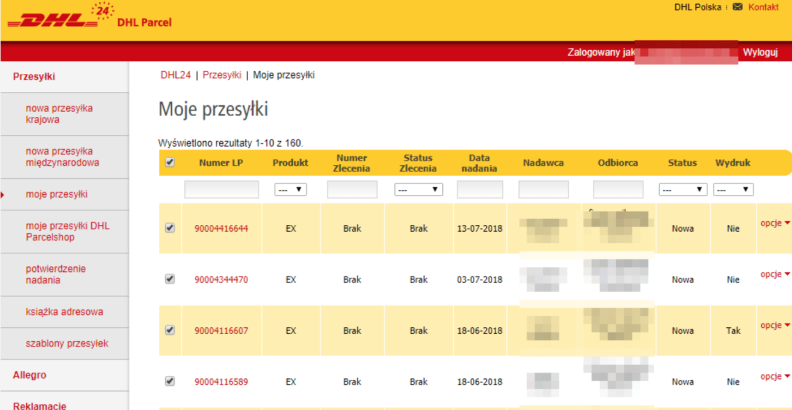
Task: Click Wyloguj to log out
Action: (x=760, y=53)
